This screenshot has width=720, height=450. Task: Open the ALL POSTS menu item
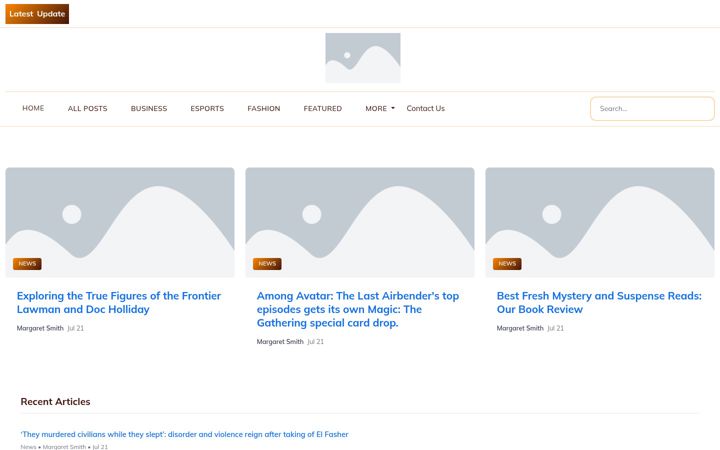coord(87,108)
